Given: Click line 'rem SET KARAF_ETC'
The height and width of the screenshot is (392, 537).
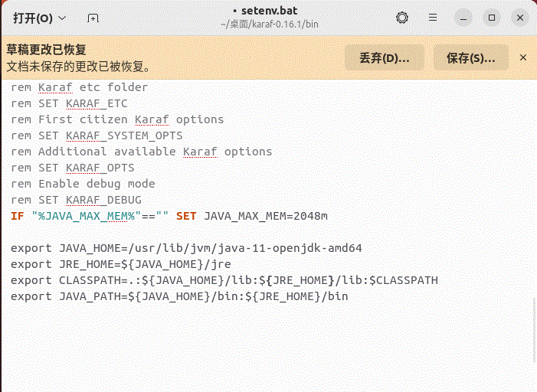Looking at the screenshot, I should point(69,103).
